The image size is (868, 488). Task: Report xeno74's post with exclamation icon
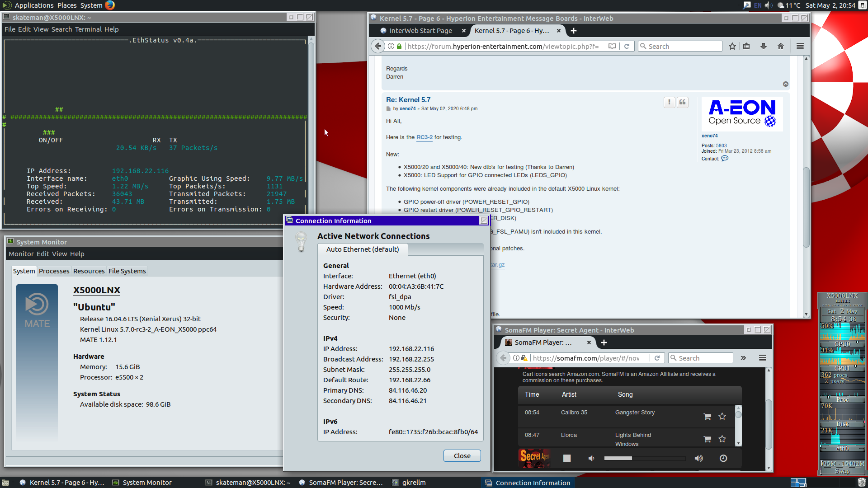click(669, 102)
